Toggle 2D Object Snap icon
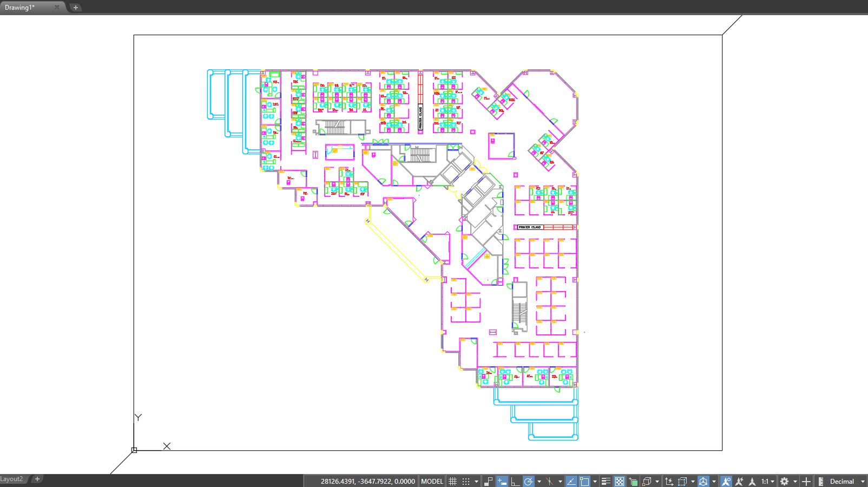This screenshot has height=487, width=868. click(x=584, y=481)
